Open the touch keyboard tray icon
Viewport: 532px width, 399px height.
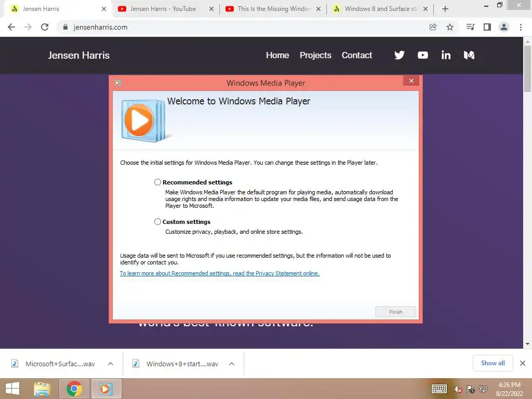(439, 389)
